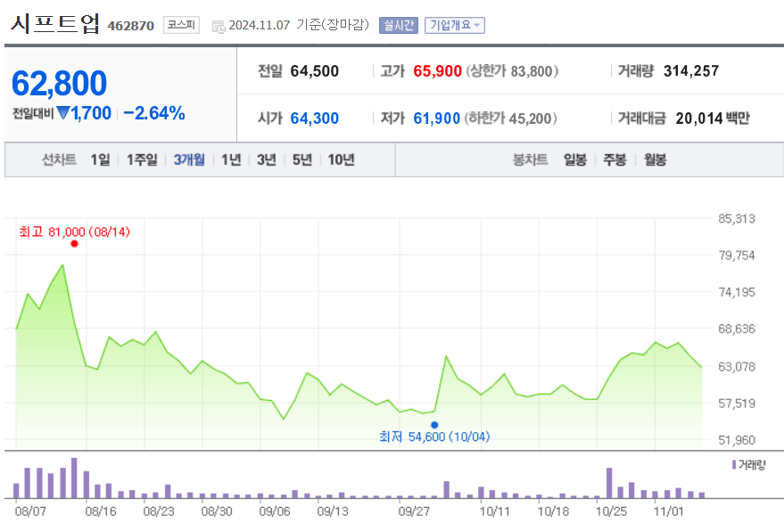Click the calendar clock icon beside the date
Viewport: 784px width, 532px height.
pos(218,27)
